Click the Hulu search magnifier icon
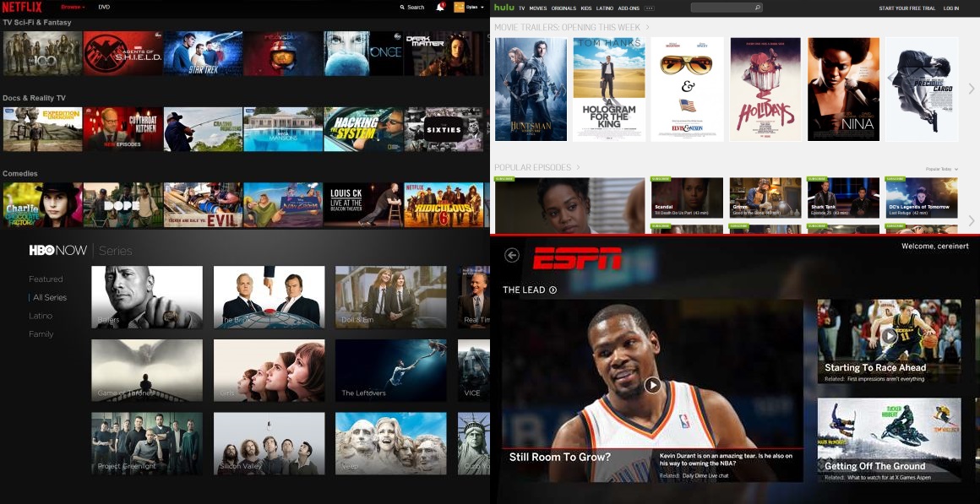The image size is (980, 504). [758, 8]
